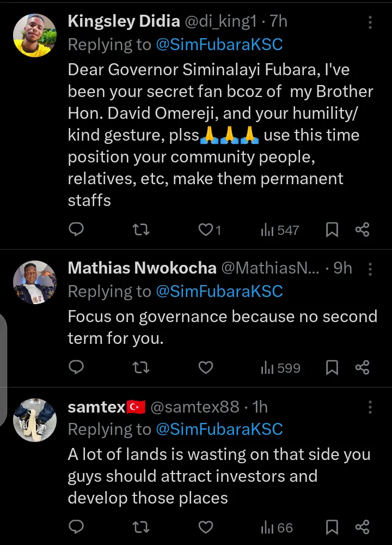The width and height of the screenshot is (392, 545).
Task: Reply to Kingsley Didia's tweet
Action: 76,229
